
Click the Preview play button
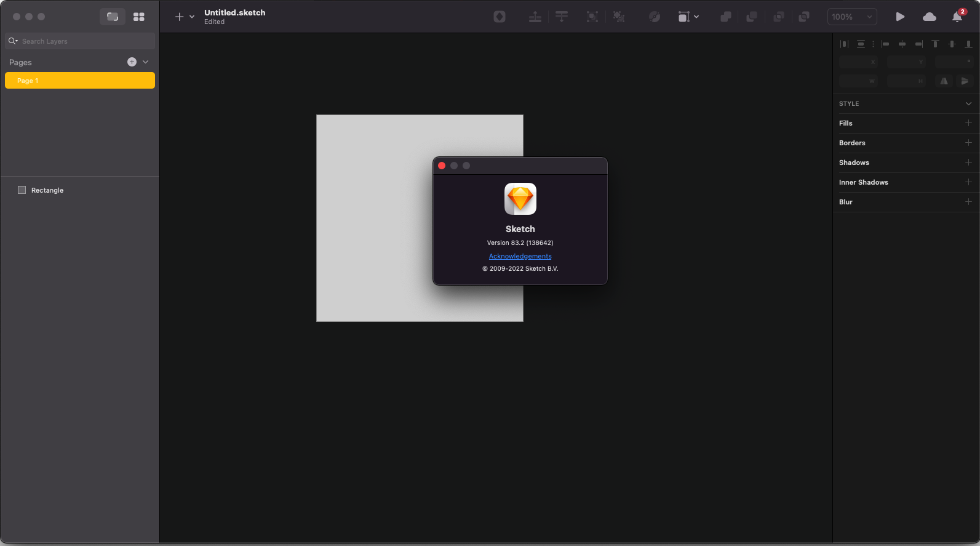tap(900, 17)
